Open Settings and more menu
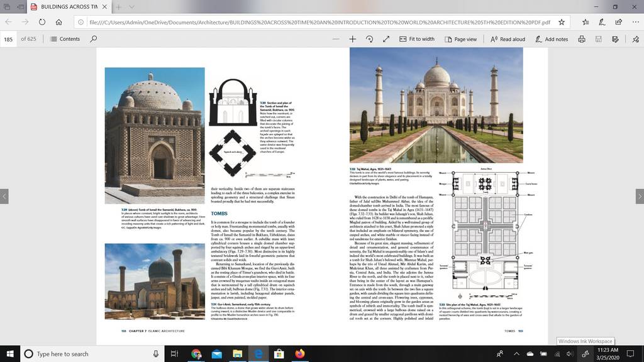Image resolution: width=644 pixels, height=362 pixels. (x=635, y=22)
